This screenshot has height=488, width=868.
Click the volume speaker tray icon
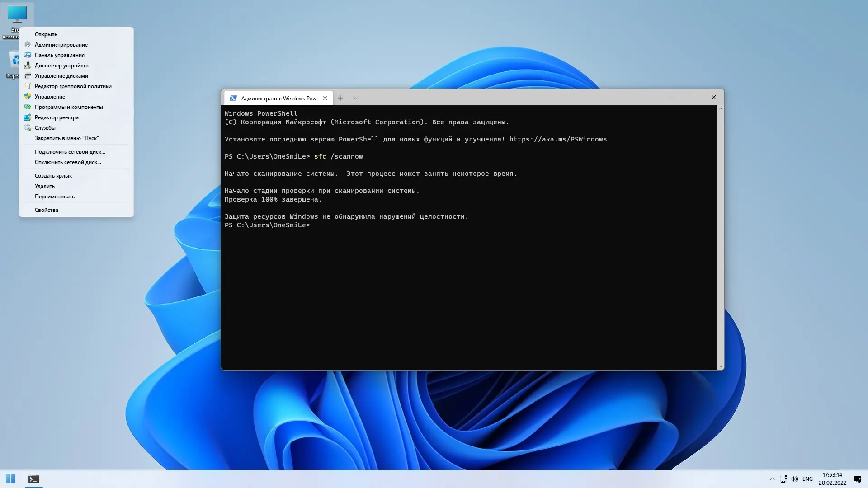794,479
